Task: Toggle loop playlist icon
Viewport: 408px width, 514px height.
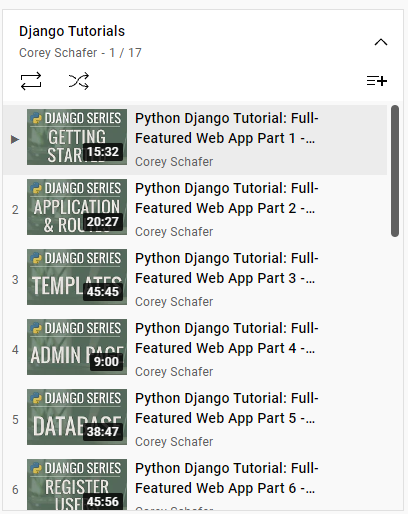Action: (31, 81)
